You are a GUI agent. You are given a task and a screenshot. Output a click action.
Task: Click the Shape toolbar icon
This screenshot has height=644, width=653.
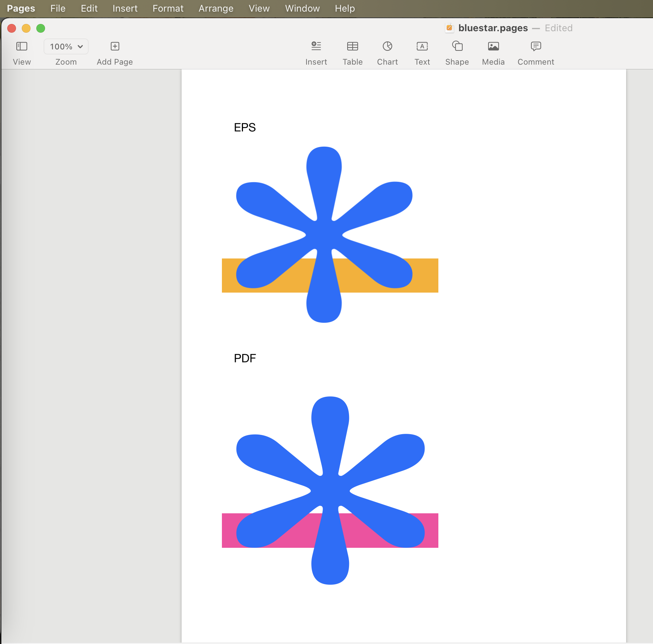[457, 46]
